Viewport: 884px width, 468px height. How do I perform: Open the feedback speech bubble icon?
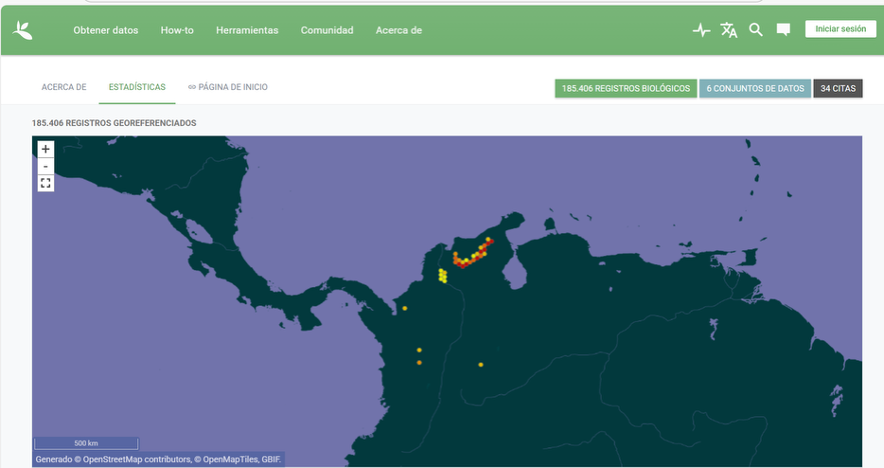(783, 30)
